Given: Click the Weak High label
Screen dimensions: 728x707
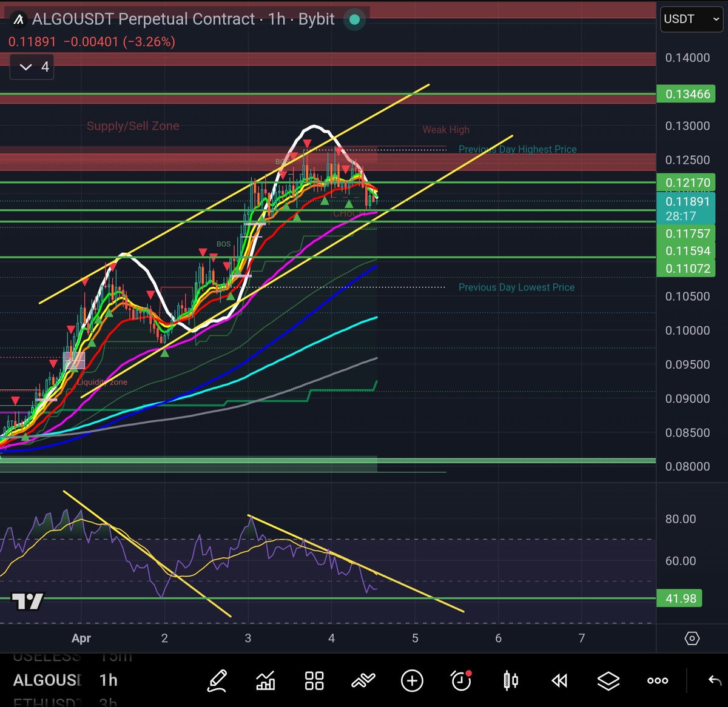Looking at the screenshot, I should 446,130.
